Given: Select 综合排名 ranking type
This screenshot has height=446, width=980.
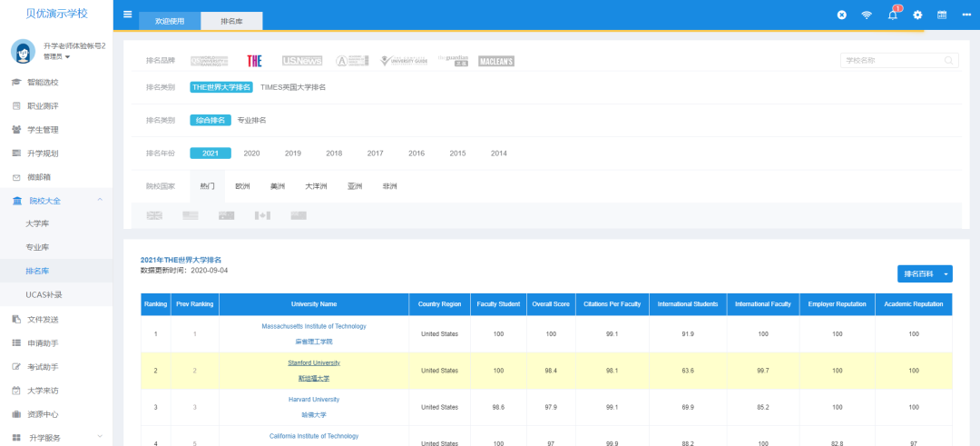Looking at the screenshot, I should 211,120.
